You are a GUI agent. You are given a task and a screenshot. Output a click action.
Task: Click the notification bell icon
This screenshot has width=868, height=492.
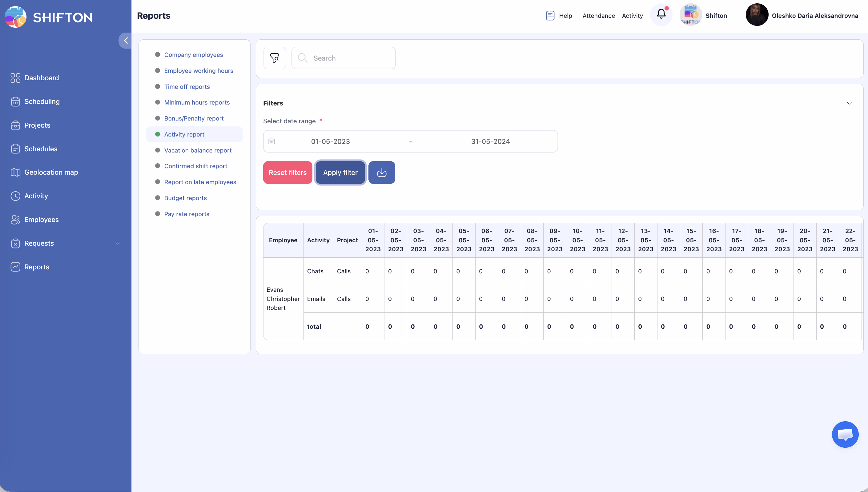tap(661, 14)
